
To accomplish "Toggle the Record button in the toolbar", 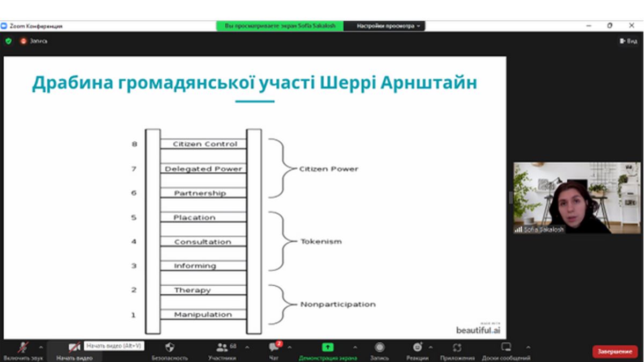I will click(379, 348).
